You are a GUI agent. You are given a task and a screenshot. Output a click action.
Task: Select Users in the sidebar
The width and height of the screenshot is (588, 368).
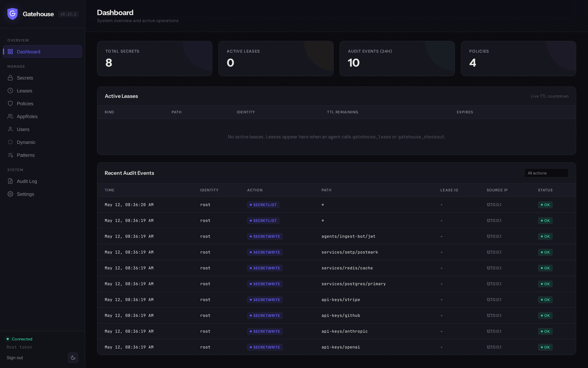[x=42, y=129]
